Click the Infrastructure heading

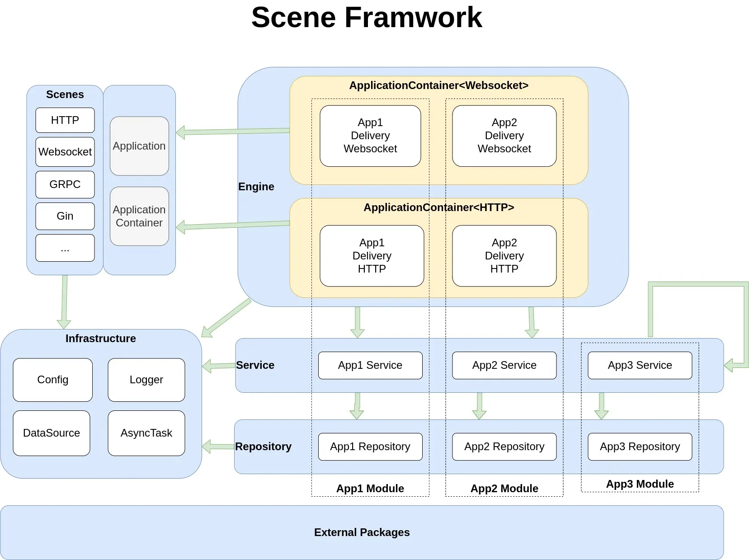pyautogui.click(x=101, y=339)
